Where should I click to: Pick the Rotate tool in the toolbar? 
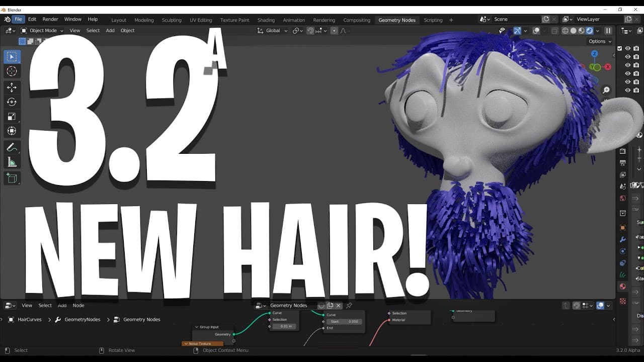click(12, 102)
